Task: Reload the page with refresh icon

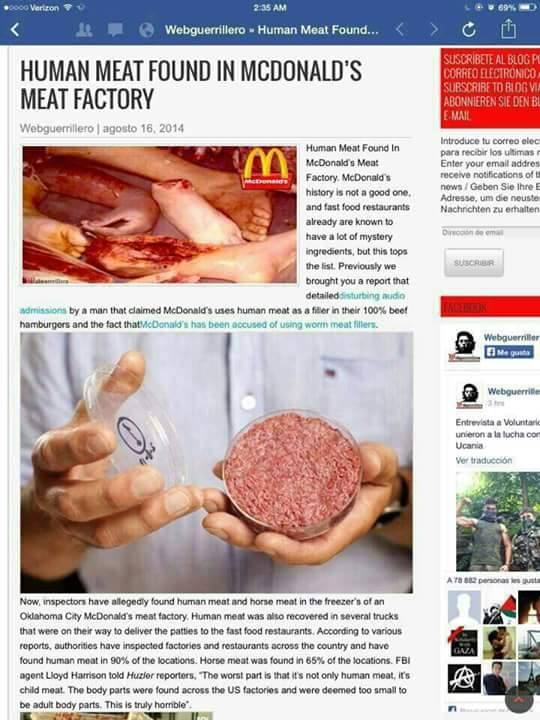Action: [468, 30]
